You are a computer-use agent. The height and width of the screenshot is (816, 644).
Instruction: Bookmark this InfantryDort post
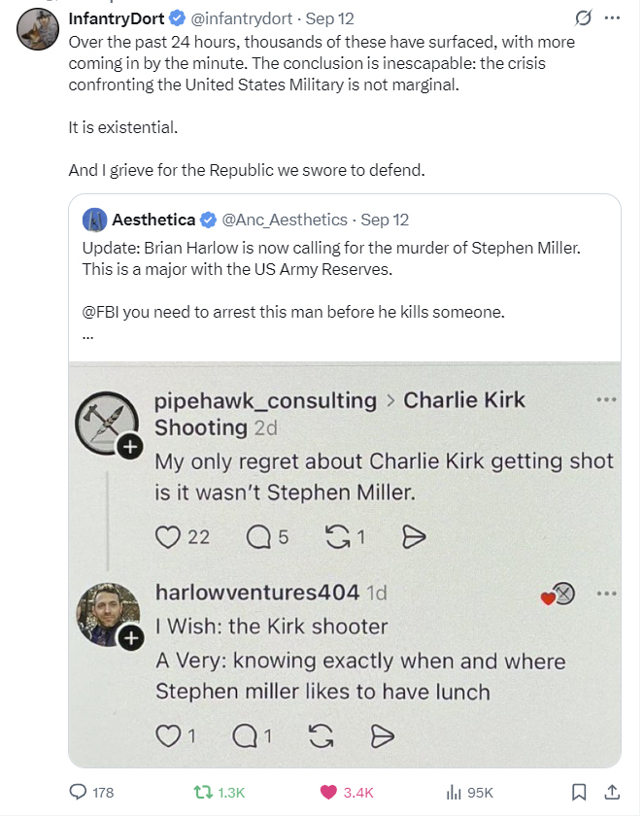click(579, 792)
